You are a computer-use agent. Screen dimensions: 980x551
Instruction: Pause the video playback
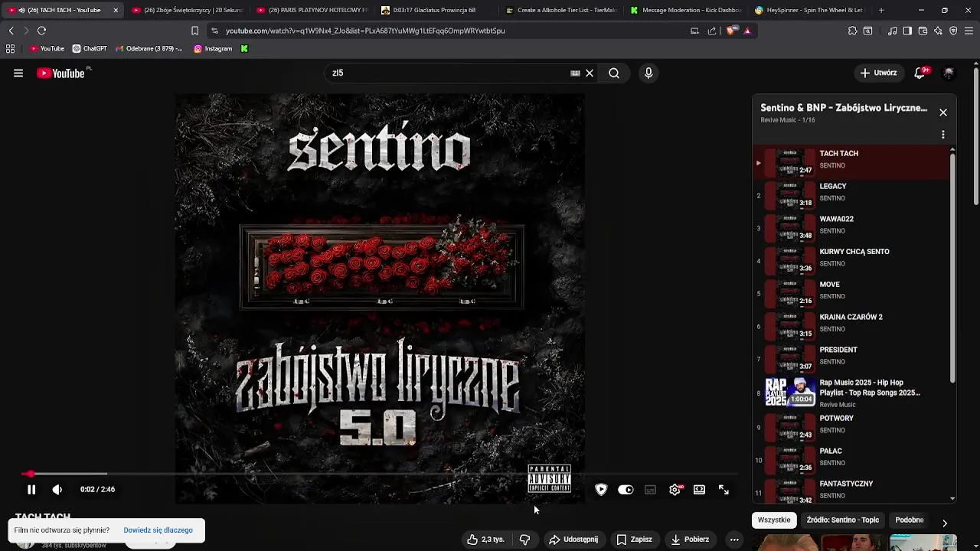click(31, 490)
